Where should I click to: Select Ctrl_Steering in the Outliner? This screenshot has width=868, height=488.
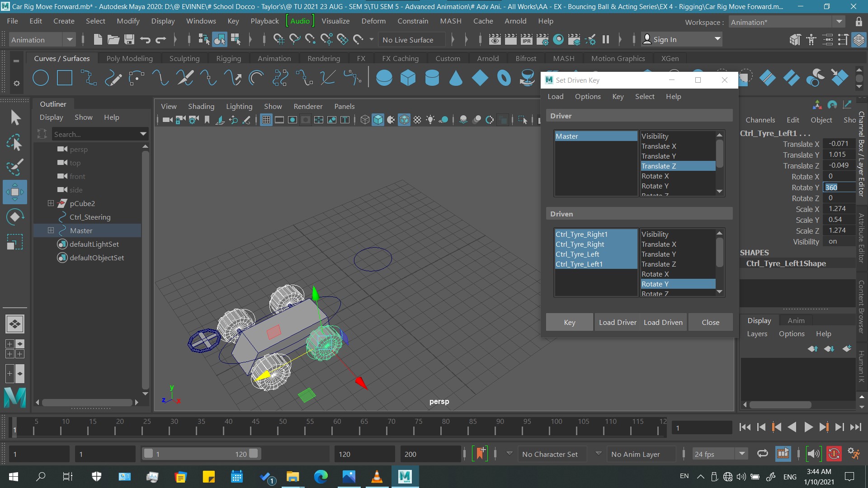click(x=90, y=217)
